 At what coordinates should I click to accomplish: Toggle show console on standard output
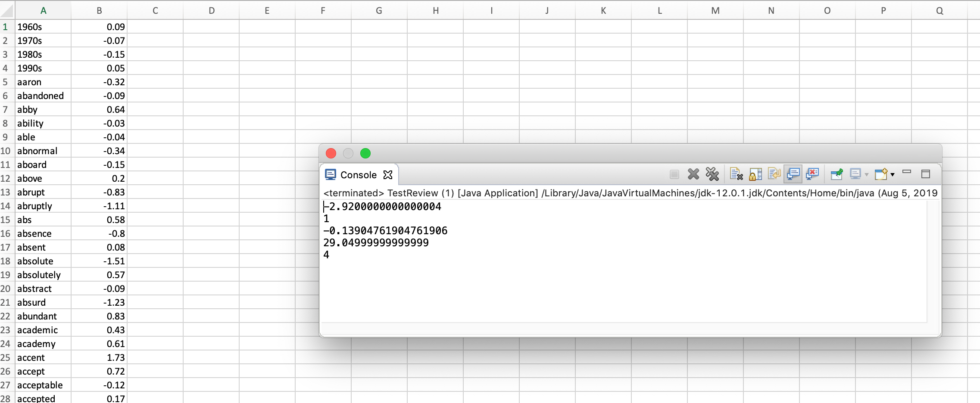pyautogui.click(x=793, y=174)
